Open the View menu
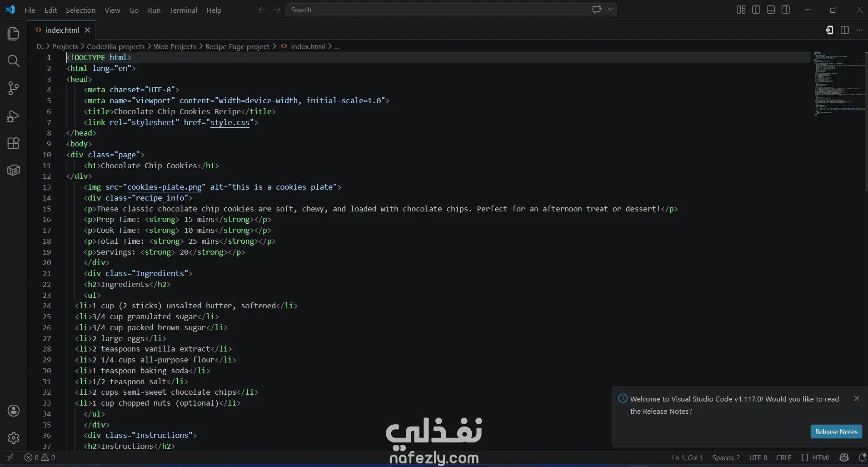Screen dimensions: 868x467 coord(112,10)
